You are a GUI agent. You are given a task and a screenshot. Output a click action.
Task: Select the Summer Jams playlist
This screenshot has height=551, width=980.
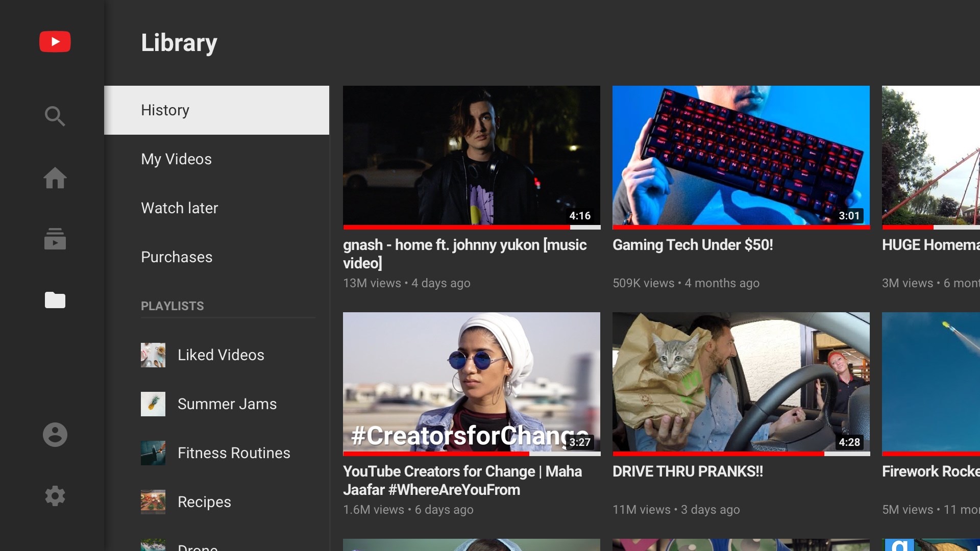tap(227, 404)
